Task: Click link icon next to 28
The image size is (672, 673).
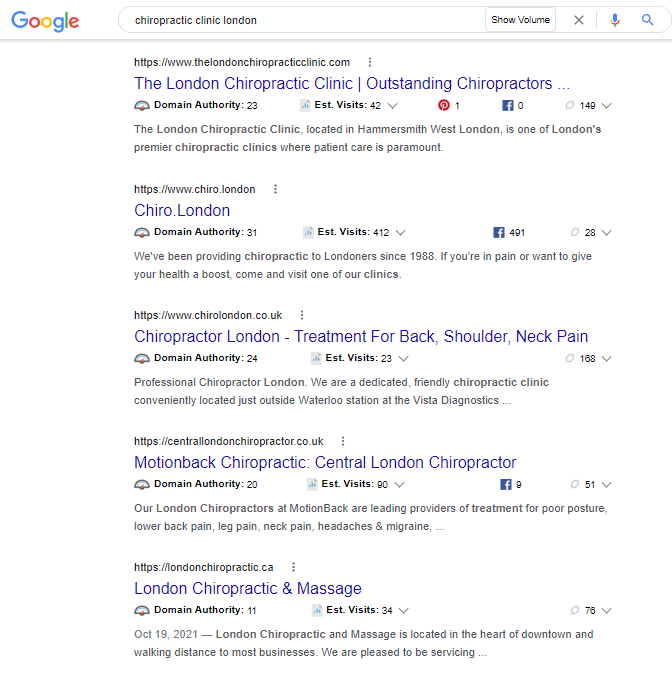Action: click(x=575, y=232)
